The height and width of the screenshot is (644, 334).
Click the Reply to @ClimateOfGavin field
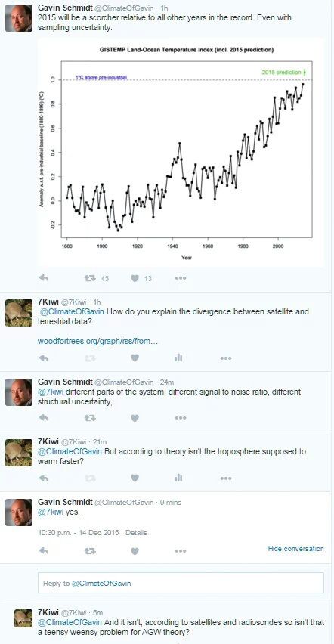click(181, 583)
